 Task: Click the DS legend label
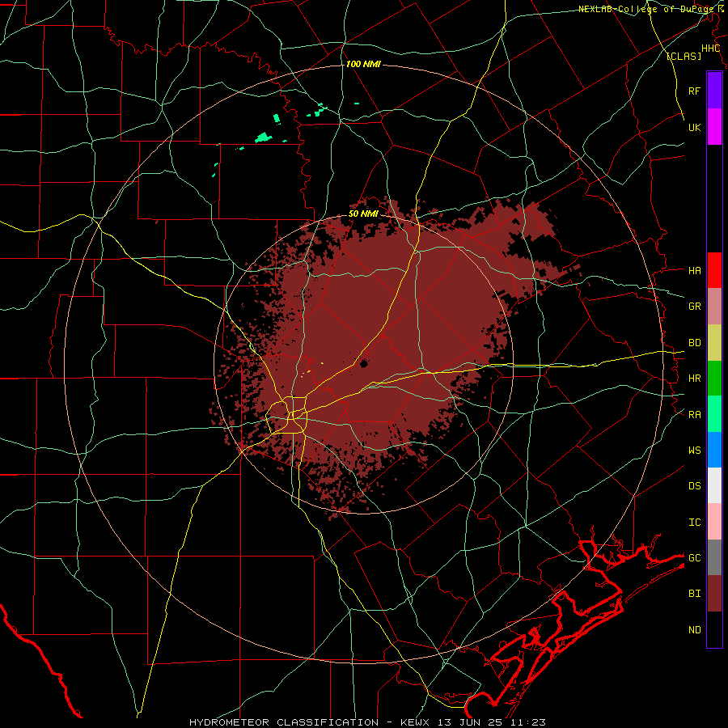click(694, 486)
